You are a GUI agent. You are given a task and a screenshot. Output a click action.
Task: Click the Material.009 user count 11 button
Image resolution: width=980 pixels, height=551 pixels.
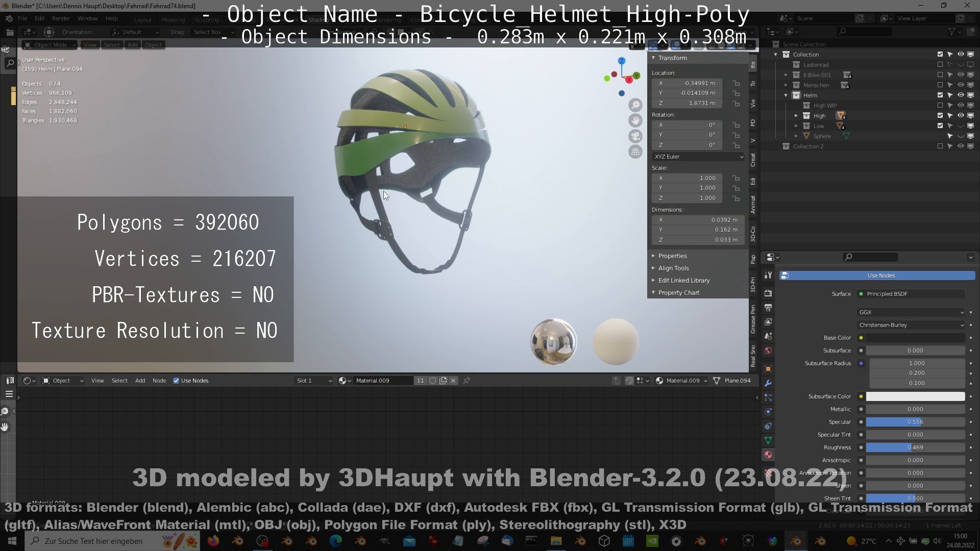(x=420, y=381)
